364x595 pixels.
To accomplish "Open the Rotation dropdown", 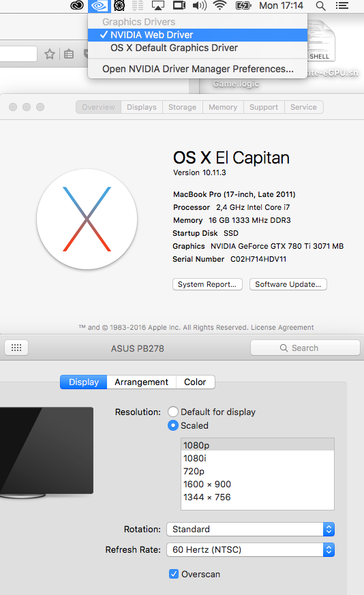I will 251,530.
